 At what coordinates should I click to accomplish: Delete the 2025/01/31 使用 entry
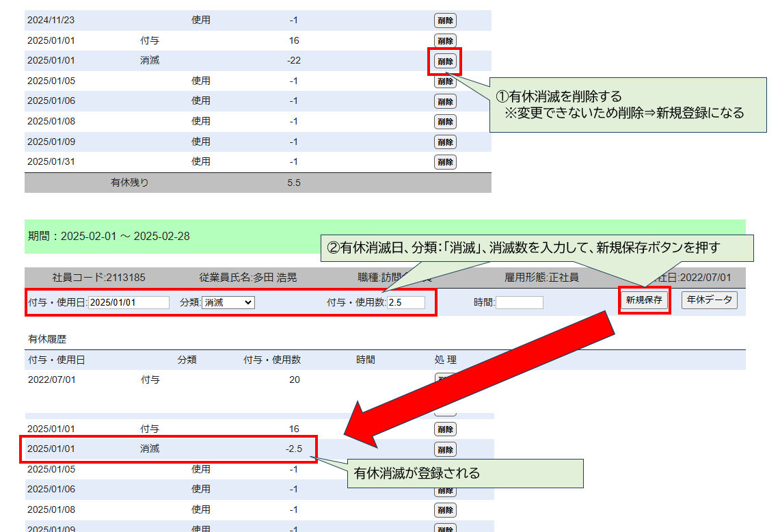445,162
